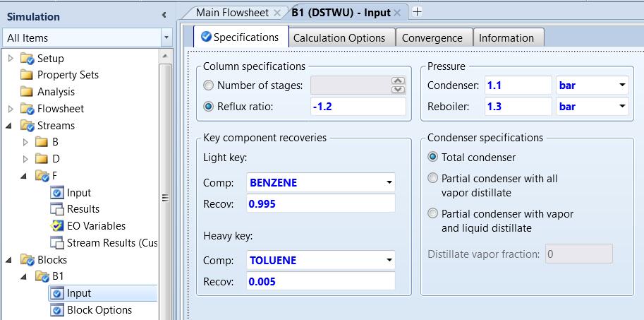Open Block Options icon under B1
644x320 pixels.
pos(57,310)
